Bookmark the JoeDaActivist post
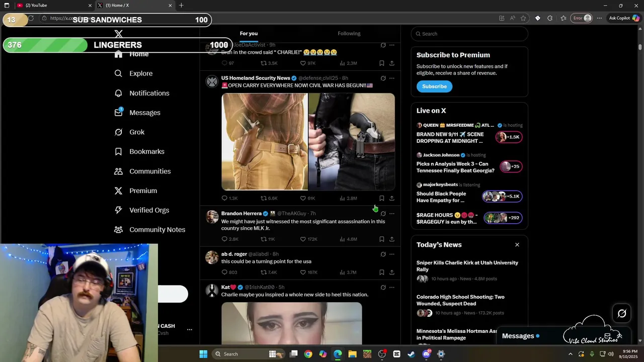 381,63
